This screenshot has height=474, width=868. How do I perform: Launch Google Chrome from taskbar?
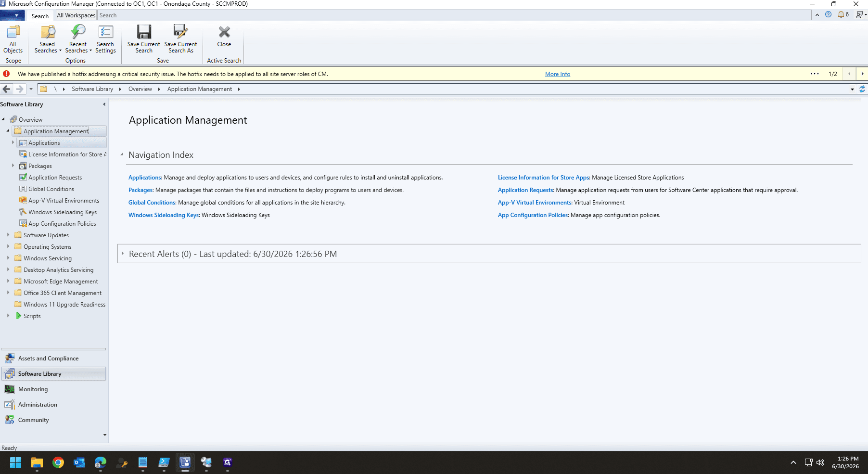tap(58, 462)
